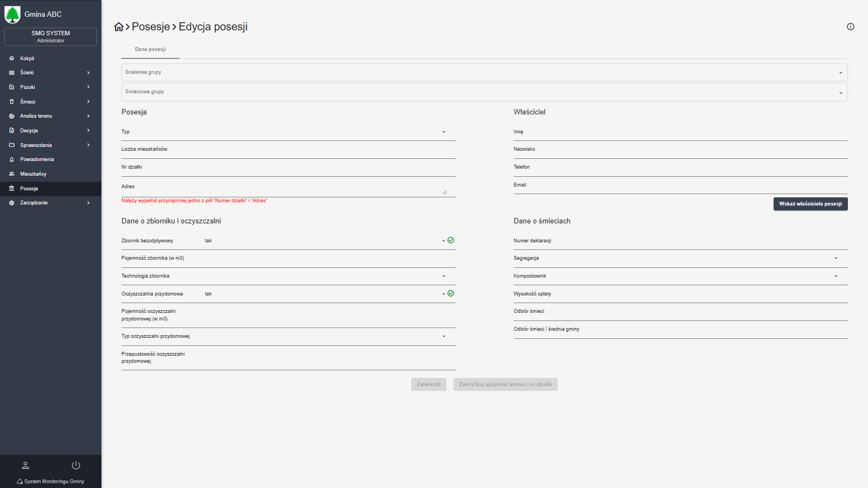868x488 pixels.
Task: Open the info icon at top right
Action: tap(850, 27)
